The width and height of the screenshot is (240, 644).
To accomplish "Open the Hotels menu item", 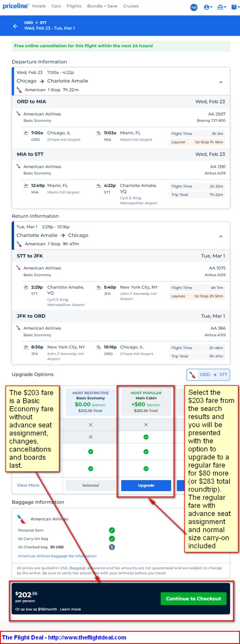I will [39, 6].
